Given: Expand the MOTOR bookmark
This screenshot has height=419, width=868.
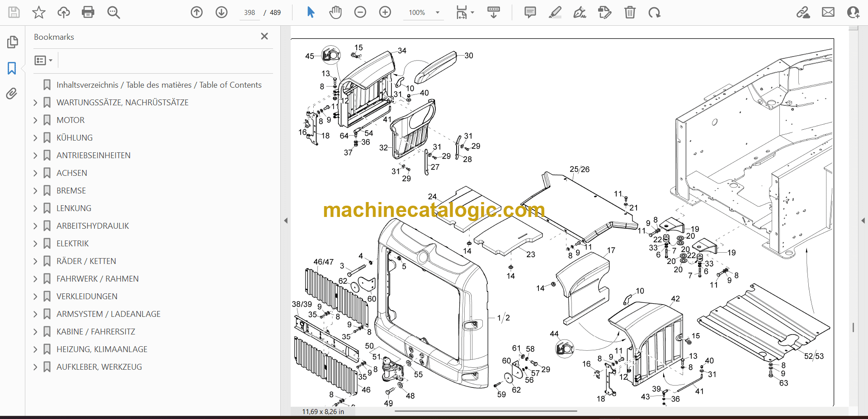Looking at the screenshot, I should (35, 120).
